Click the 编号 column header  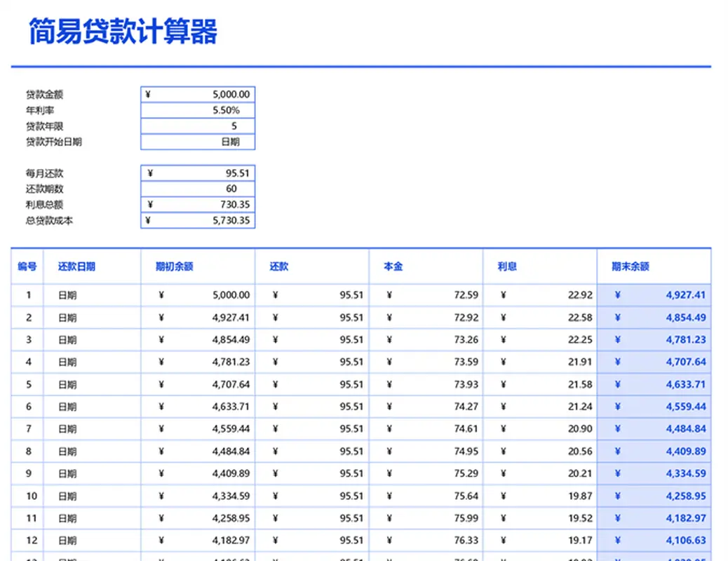tap(27, 266)
